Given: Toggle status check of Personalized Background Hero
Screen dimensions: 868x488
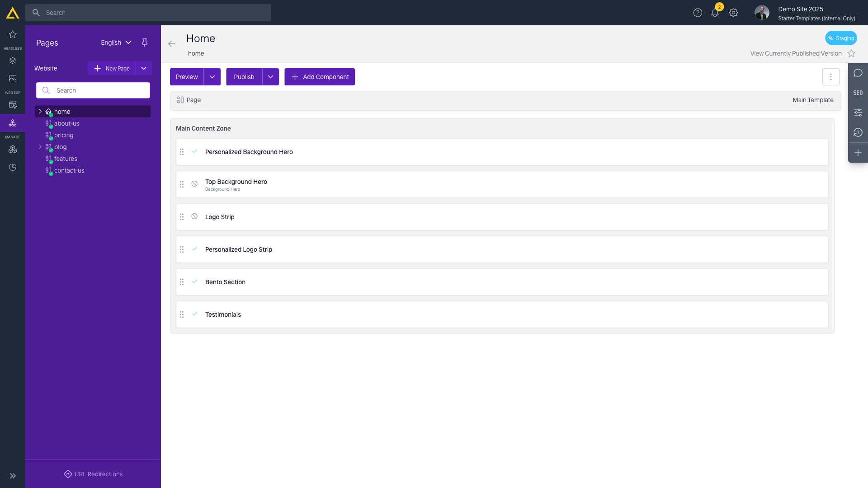Looking at the screenshot, I should (x=194, y=151).
